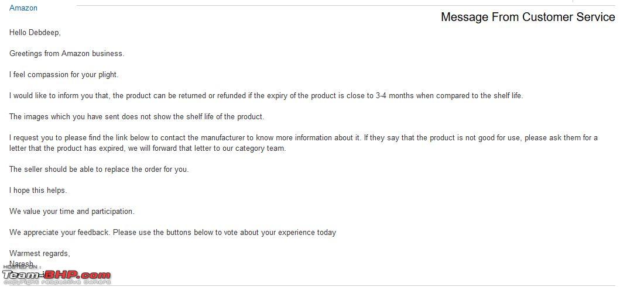Select the compassion for your plight sentence
The width and height of the screenshot is (644, 287).
(x=64, y=75)
